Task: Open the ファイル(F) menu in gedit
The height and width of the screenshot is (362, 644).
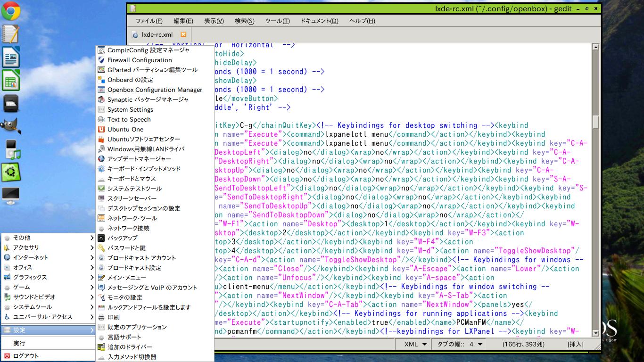Action: point(149,21)
